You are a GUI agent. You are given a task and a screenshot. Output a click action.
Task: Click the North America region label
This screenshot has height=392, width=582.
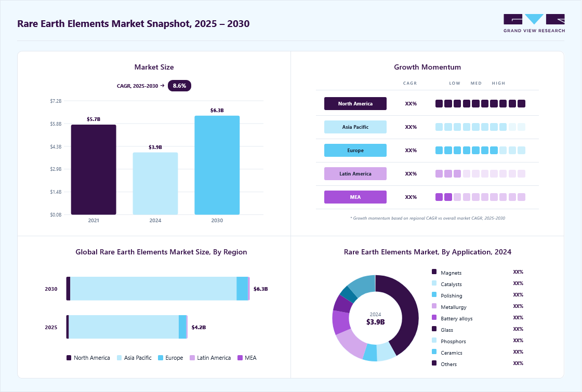click(x=355, y=103)
